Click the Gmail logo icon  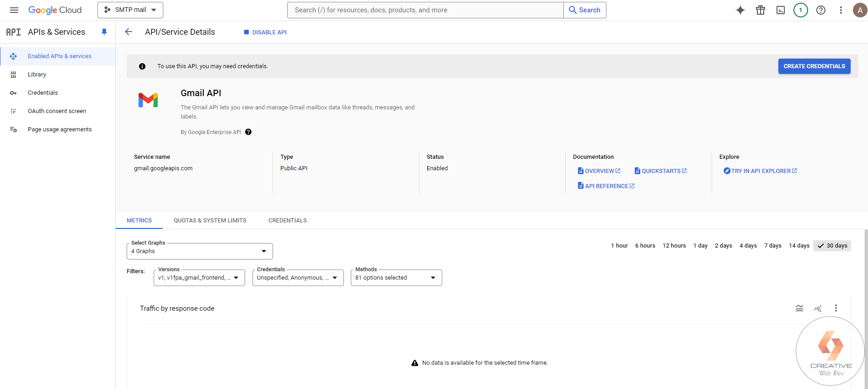(148, 100)
